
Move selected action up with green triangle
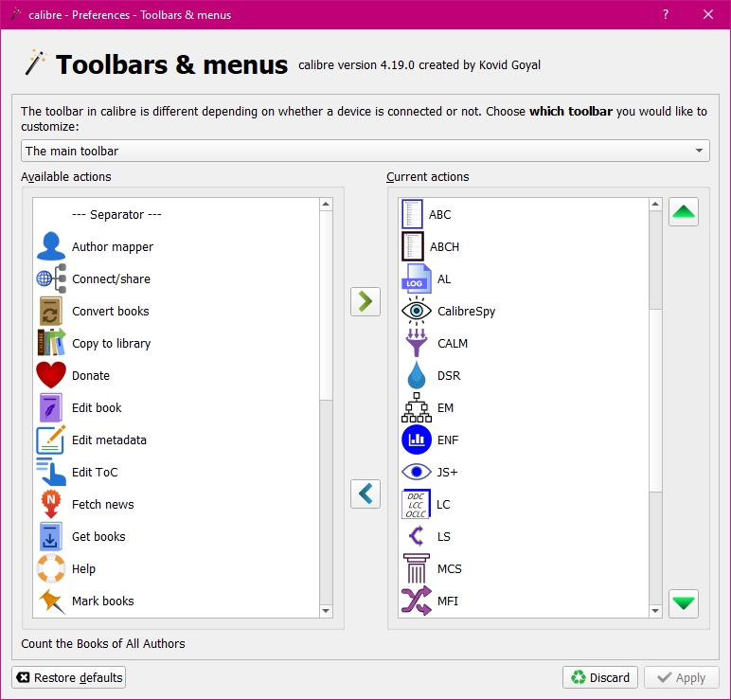pos(684,212)
